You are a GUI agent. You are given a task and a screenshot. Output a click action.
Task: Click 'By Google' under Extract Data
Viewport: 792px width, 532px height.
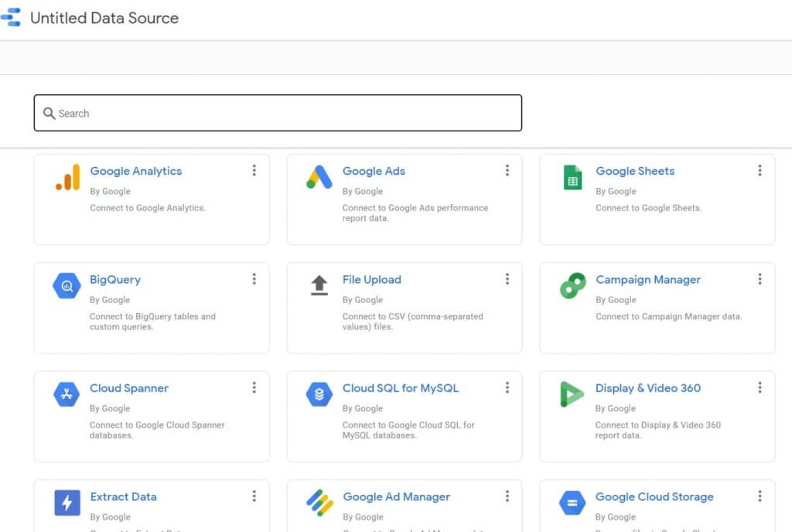[110, 517]
